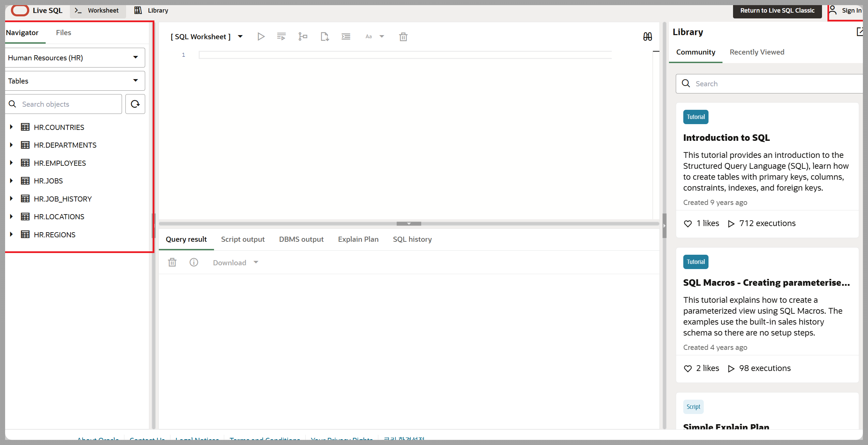Click the info icon in Query result toolbar

point(194,262)
